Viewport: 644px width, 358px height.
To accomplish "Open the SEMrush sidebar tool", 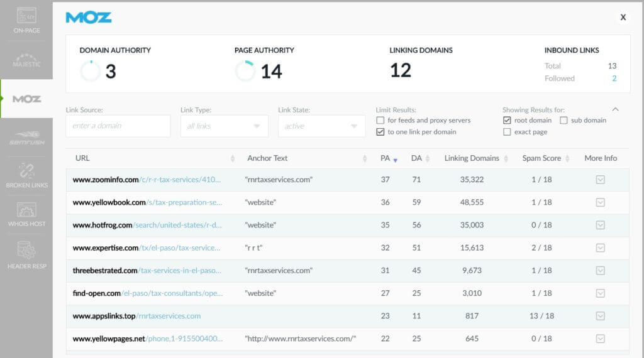I will 26,138.
